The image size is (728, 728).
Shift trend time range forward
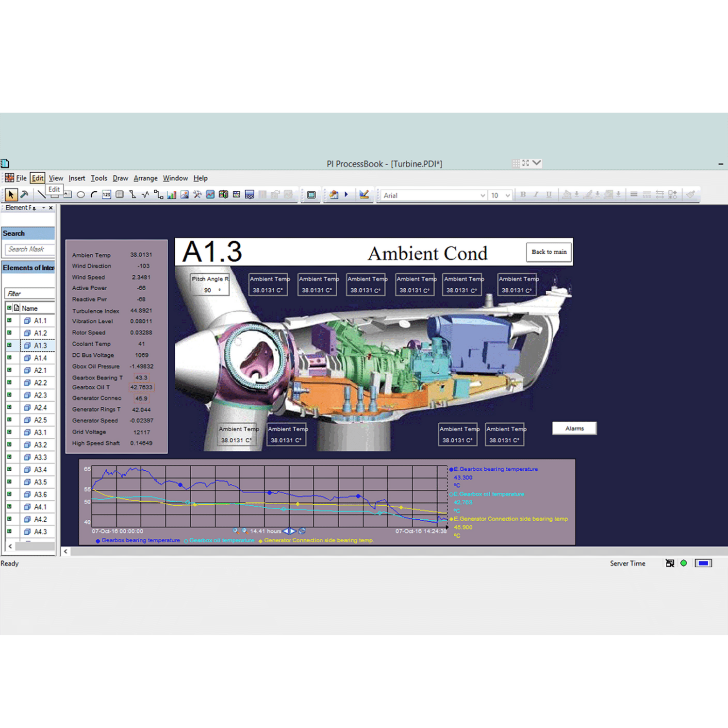pos(293,531)
